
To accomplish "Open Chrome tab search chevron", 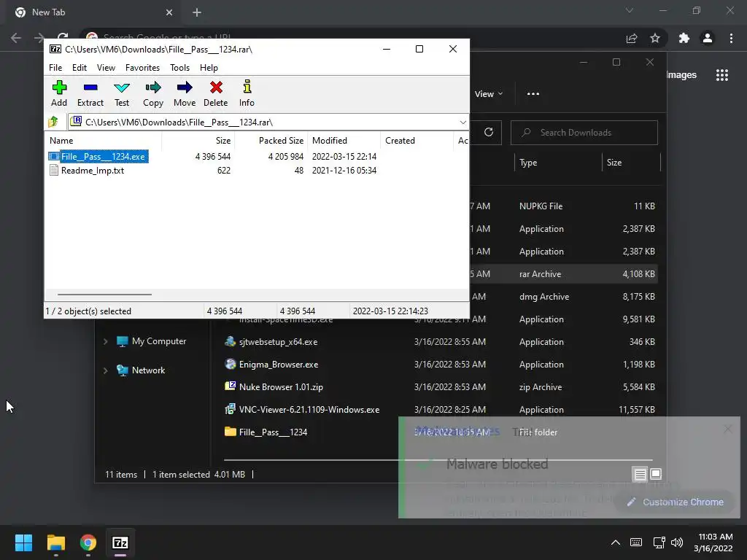I will 630,10.
